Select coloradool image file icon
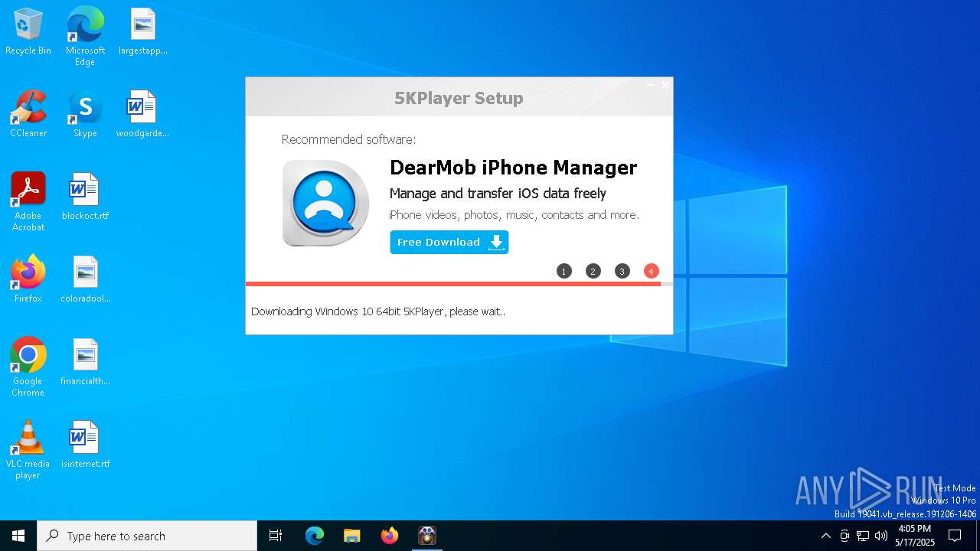980x551 pixels. (x=85, y=280)
